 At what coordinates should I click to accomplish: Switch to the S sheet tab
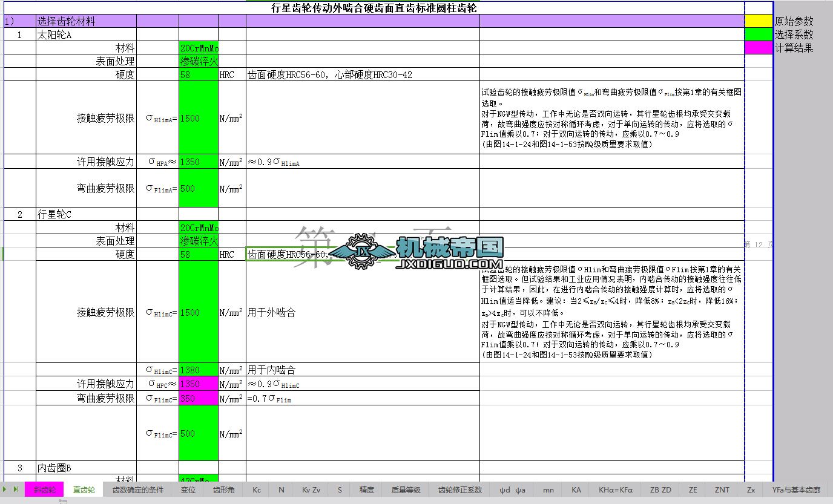(x=340, y=489)
